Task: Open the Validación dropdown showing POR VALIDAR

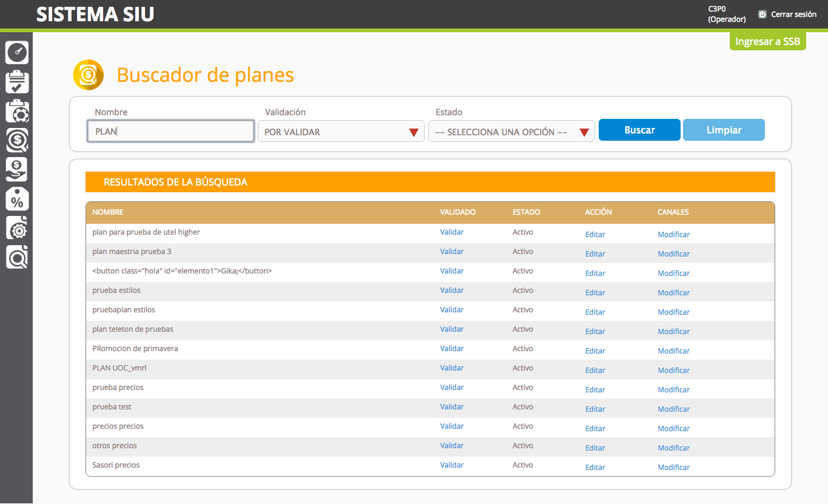Action: click(341, 131)
